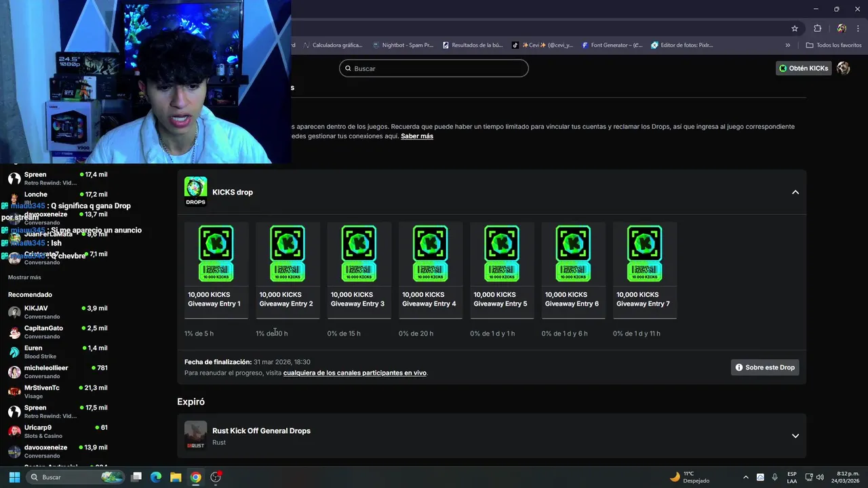Viewport: 868px width, 488px height.
Task: Open the Chrome extensions puzzle icon
Action: click(x=817, y=28)
